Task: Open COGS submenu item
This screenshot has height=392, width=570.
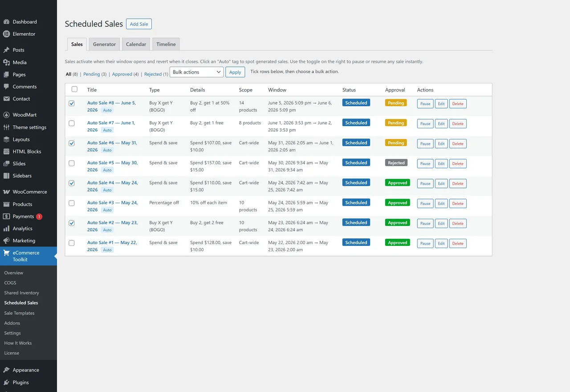Action: 10,283
